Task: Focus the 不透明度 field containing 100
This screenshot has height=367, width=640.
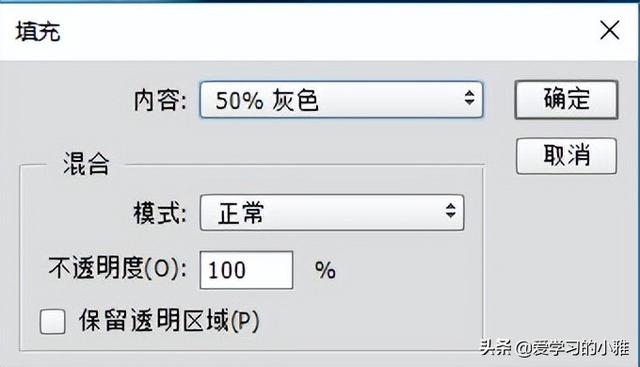Action: click(247, 270)
